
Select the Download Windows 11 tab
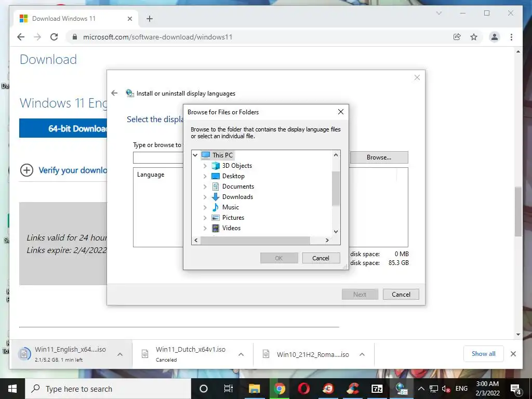coord(76,19)
